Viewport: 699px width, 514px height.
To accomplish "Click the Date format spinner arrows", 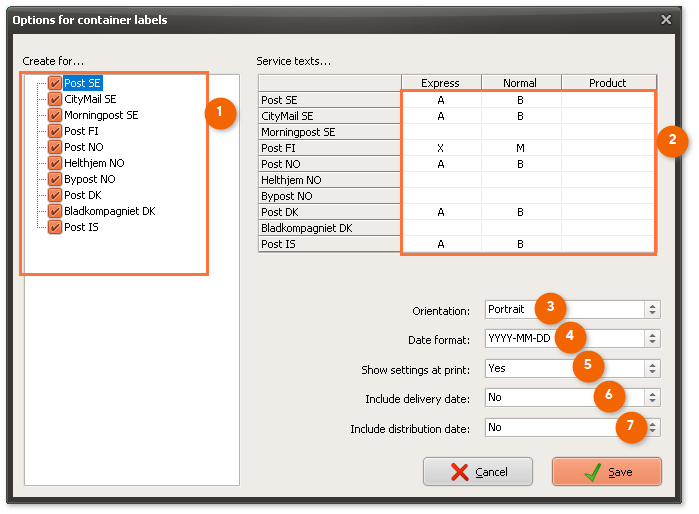I will pyautogui.click(x=652, y=338).
